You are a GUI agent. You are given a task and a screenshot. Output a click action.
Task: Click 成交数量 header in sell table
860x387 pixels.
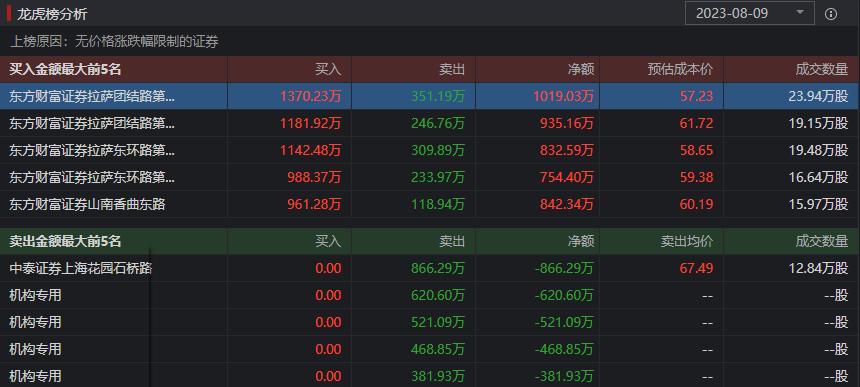click(x=822, y=241)
